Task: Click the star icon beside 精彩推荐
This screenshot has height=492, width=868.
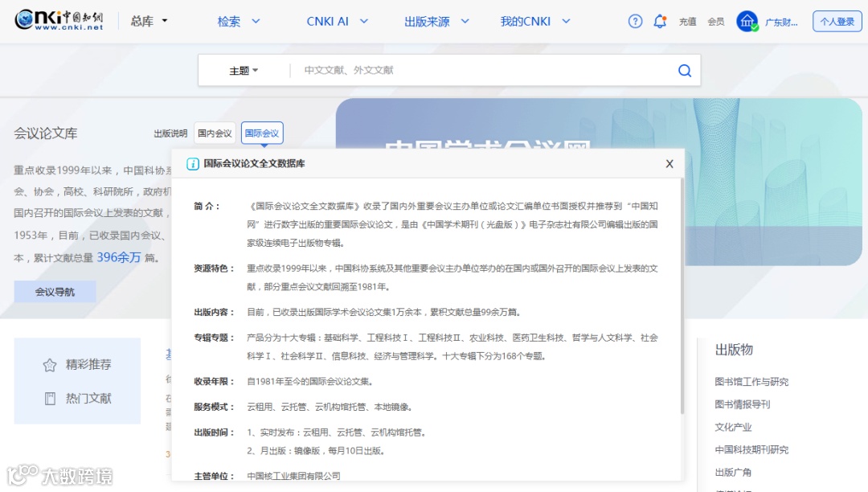Action: (50, 365)
